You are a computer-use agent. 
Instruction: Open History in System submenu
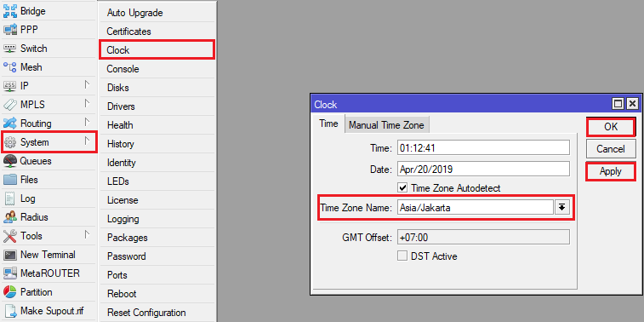tap(157, 144)
